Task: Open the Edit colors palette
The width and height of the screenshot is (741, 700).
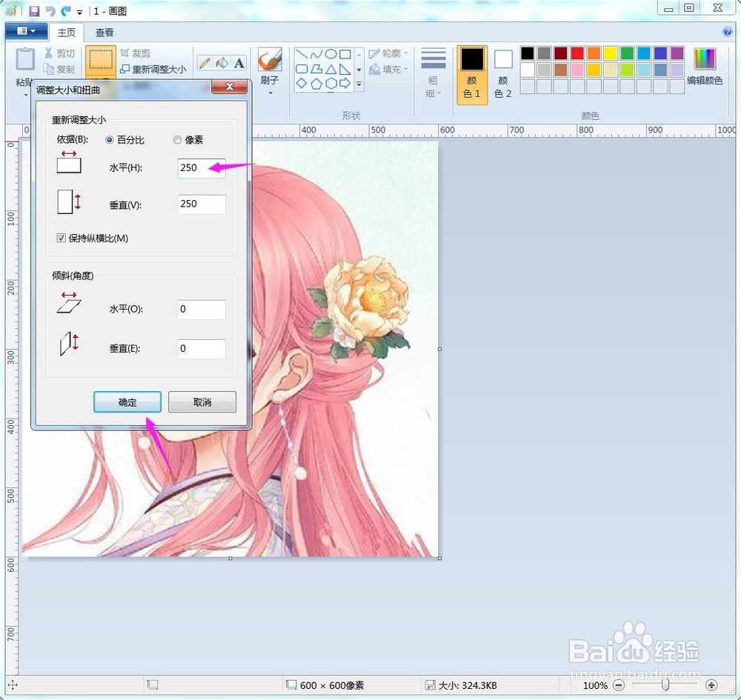Action: [705, 66]
